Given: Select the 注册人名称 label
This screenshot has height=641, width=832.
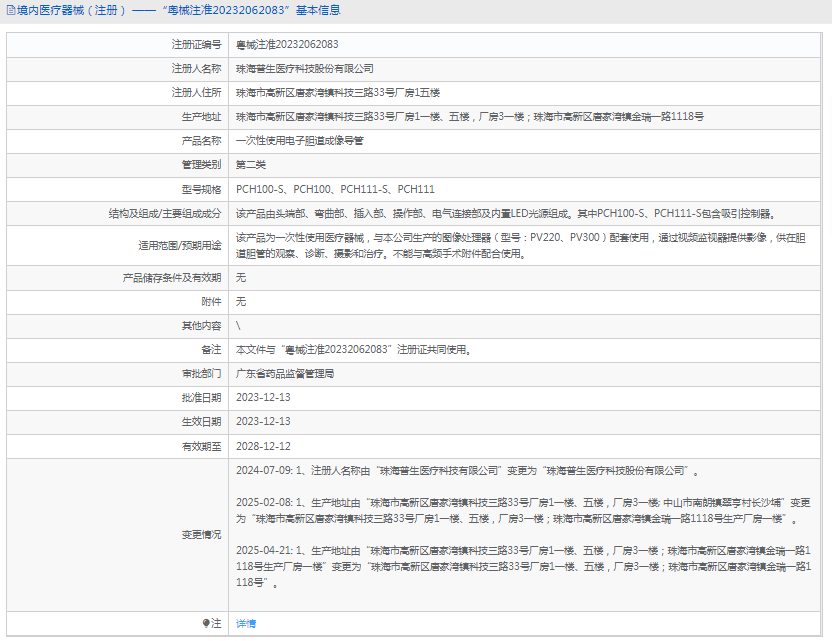Looking at the screenshot, I should click(196, 68).
